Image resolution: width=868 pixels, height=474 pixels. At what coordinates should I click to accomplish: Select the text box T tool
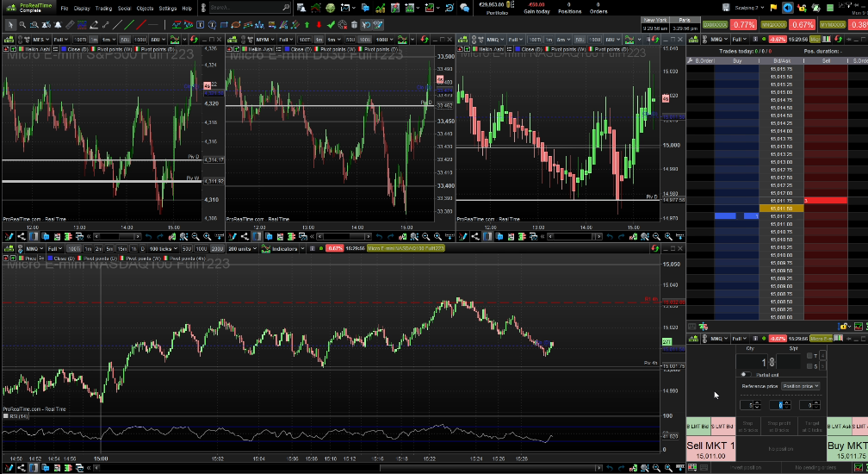[x=201, y=25]
